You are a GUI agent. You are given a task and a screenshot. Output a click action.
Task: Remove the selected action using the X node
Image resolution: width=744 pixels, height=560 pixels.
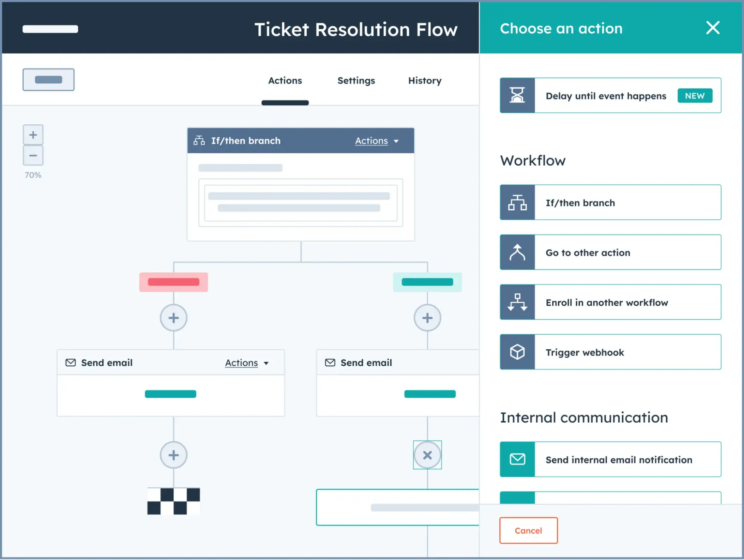click(x=427, y=455)
